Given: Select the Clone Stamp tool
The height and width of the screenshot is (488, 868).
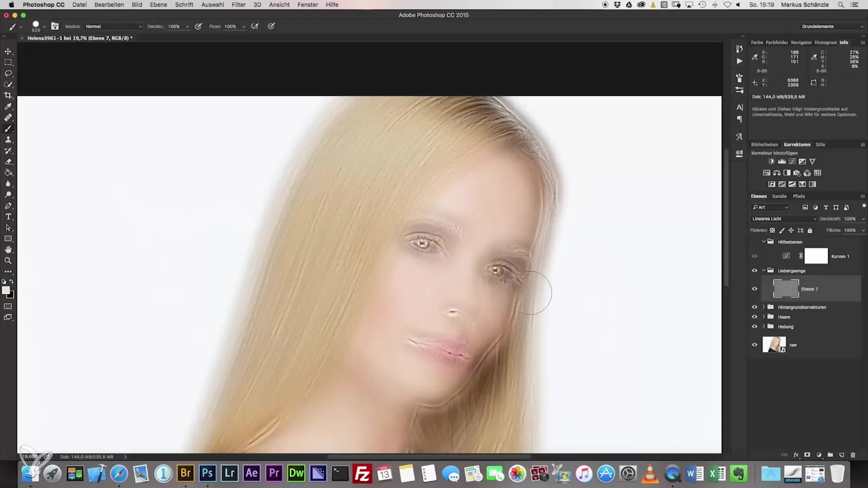Looking at the screenshot, I should (8, 140).
